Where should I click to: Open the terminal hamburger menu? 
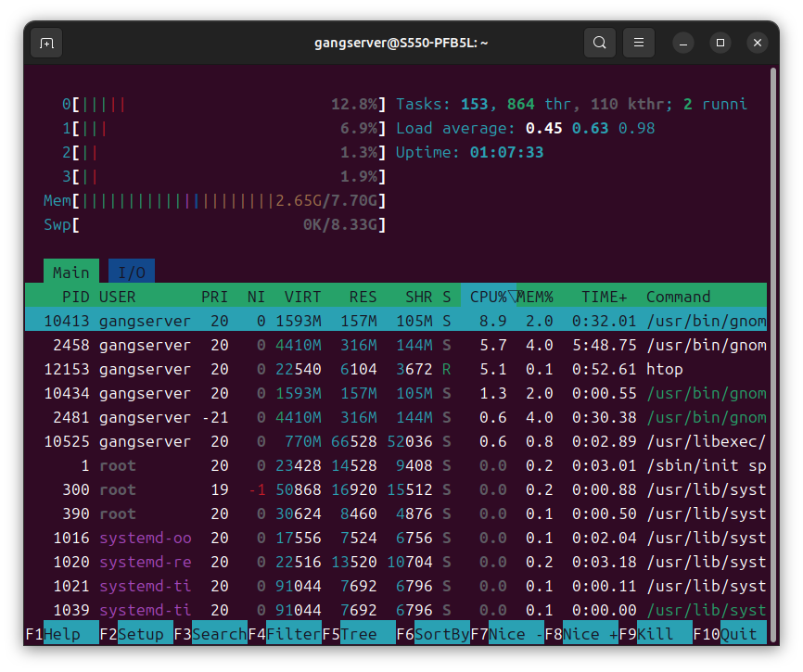[x=639, y=43]
